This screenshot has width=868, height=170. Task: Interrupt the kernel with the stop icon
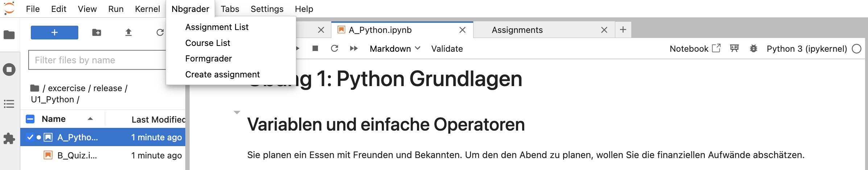[315, 48]
